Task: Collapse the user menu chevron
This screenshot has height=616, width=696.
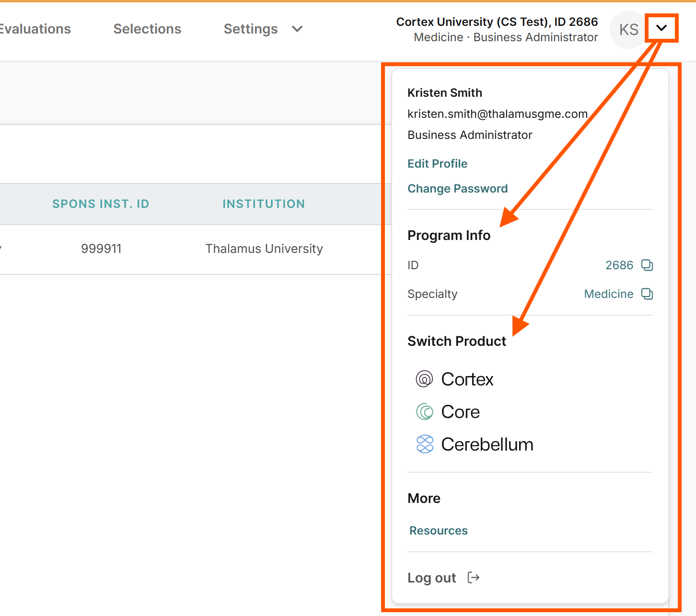Action: [661, 28]
